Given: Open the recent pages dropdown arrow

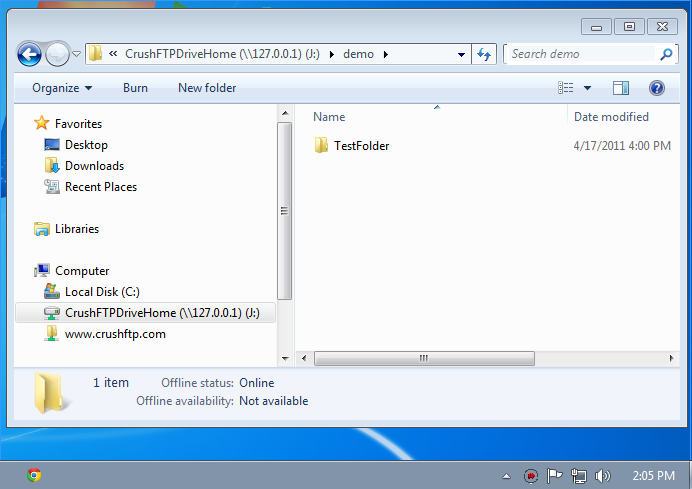Looking at the screenshot, I should pos(76,54).
